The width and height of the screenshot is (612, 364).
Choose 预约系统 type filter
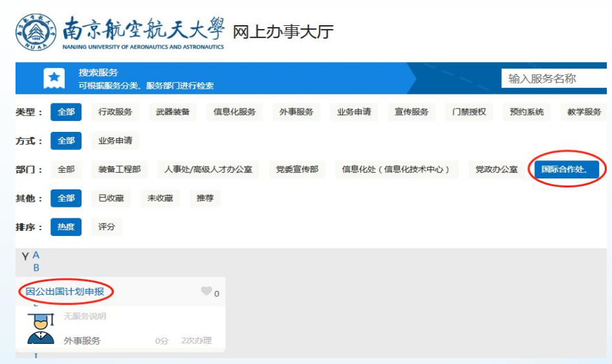pyautogui.click(x=527, y=112)
